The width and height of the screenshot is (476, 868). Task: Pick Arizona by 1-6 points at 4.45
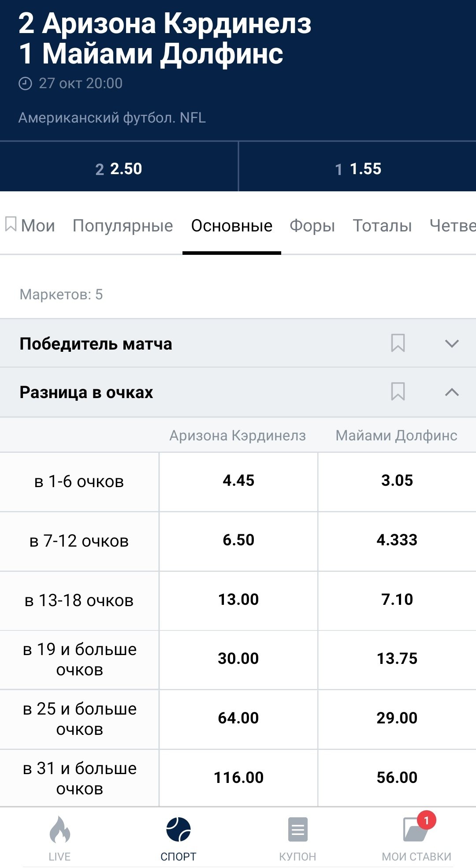point(238,481)
